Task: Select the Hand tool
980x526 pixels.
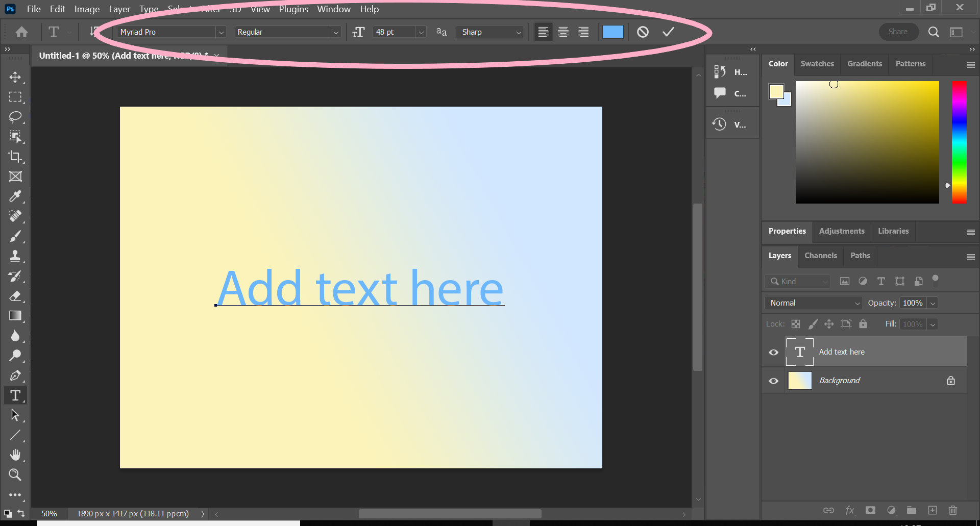Action: click(15, 455)
